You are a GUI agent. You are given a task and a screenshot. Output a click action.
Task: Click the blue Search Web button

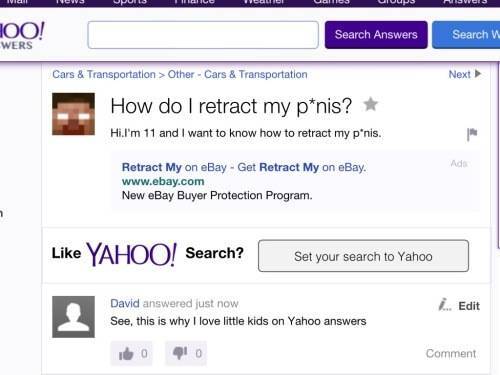tap(466, 35)
